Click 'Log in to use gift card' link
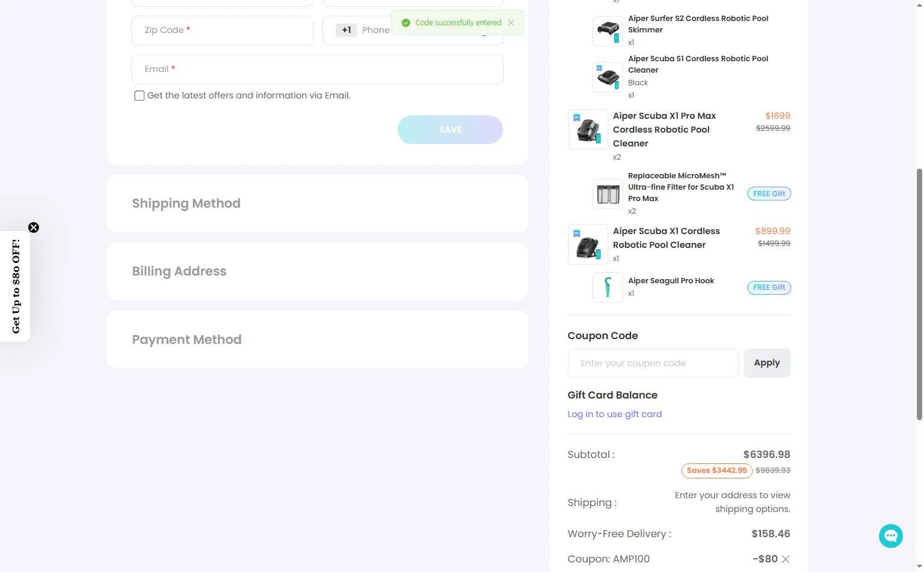Viewport: 924px width, 572px height. coord(615,414)
